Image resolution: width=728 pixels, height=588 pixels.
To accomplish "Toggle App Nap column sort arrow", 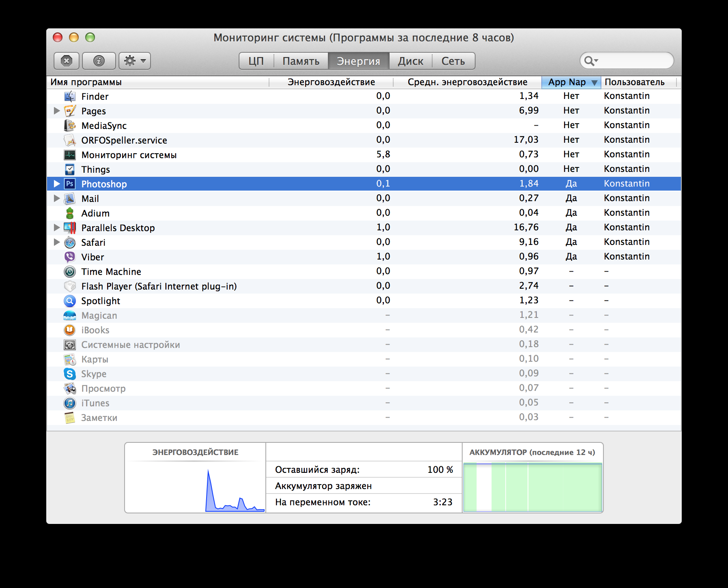I will [x=594, y=82].
